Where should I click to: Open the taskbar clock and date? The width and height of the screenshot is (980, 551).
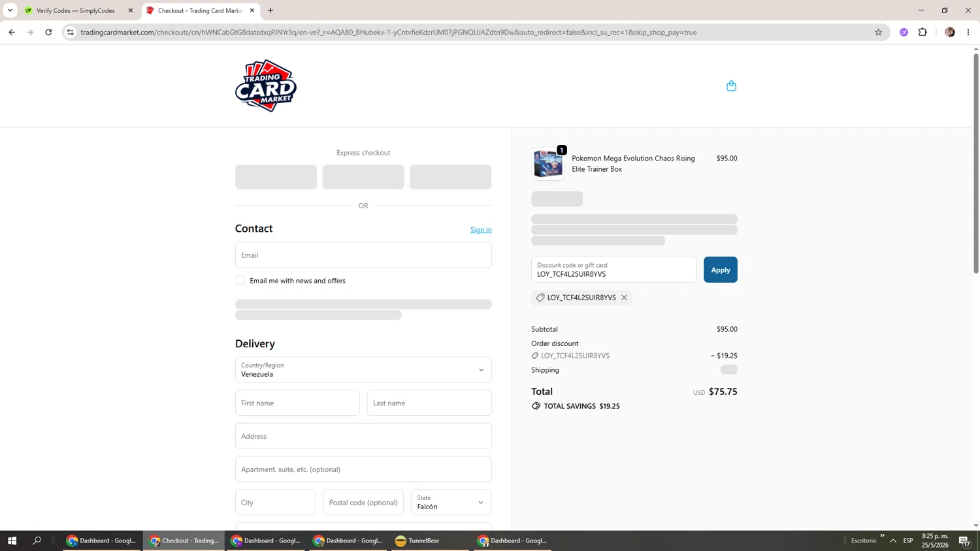tap(935, 541)
